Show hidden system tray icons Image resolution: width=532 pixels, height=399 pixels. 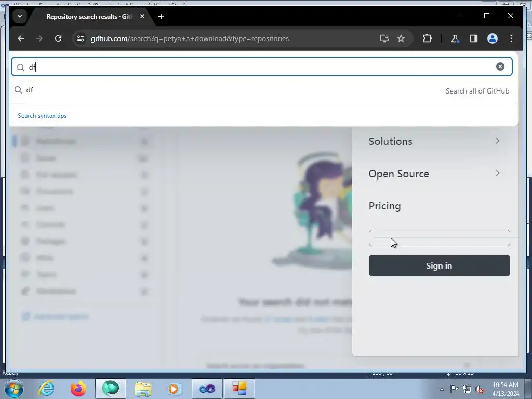tap(442, 389)
